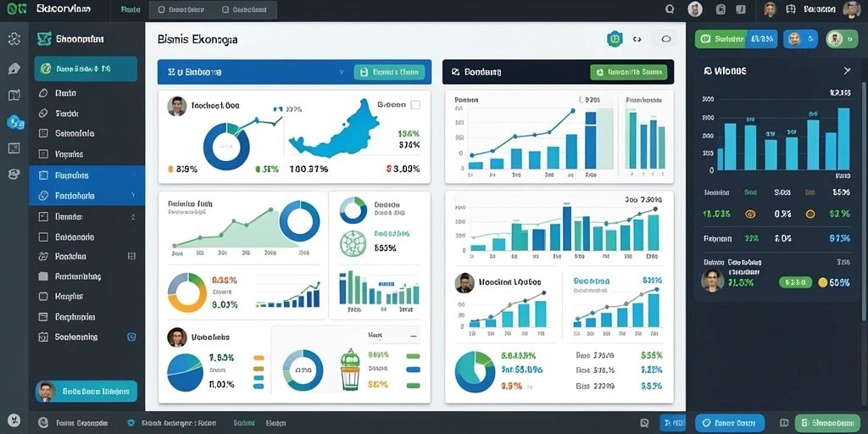Click the user avatar thumbnail at top-right corner
The image size is (868, 434).
click(x=851, y=9)
